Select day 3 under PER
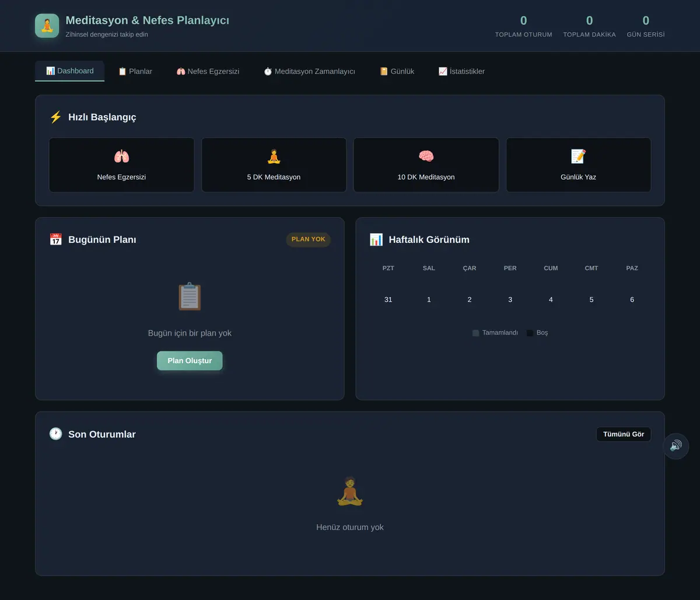 coord(510,299)
